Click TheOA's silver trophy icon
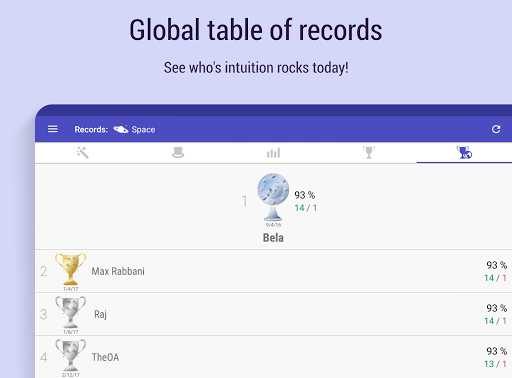 70,355
